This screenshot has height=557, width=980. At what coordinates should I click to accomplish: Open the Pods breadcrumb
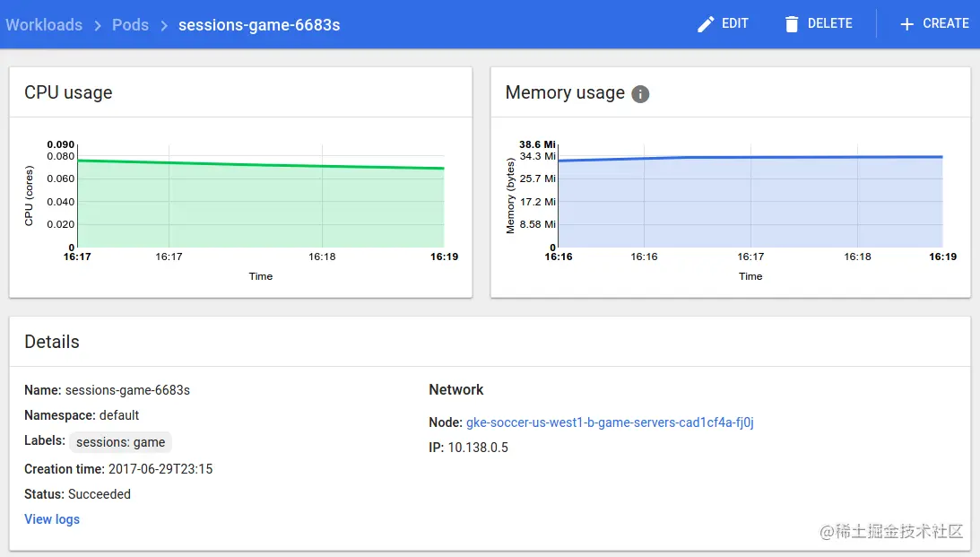(130, 24)
